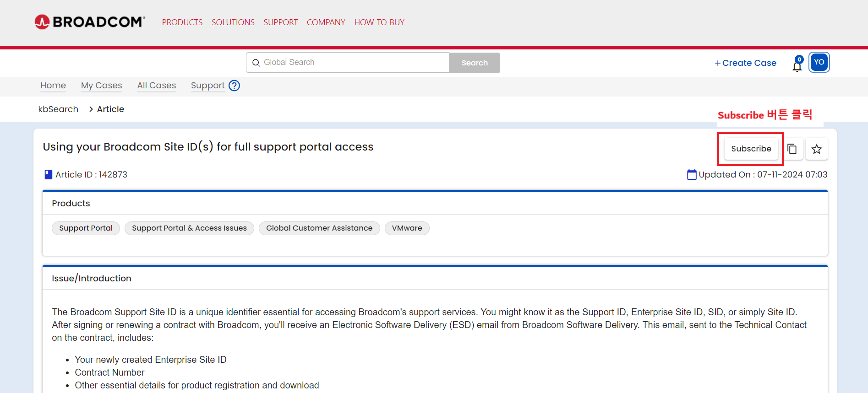Viewport: 868px width, 393px height.
Task: Click the Support help question mark icon
Action: [x=234, y=86]
